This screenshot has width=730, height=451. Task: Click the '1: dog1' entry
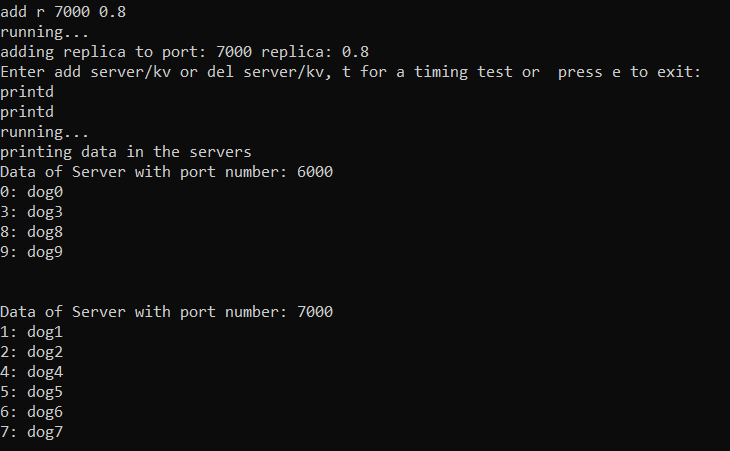(31, 332)
